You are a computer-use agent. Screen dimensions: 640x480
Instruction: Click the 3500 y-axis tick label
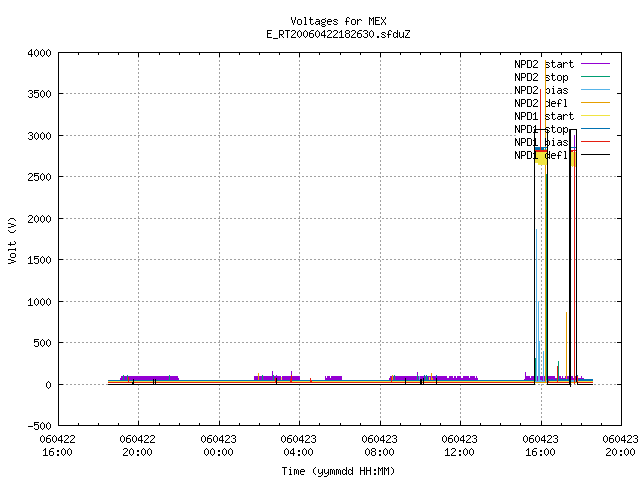click(x=40, y=94)
